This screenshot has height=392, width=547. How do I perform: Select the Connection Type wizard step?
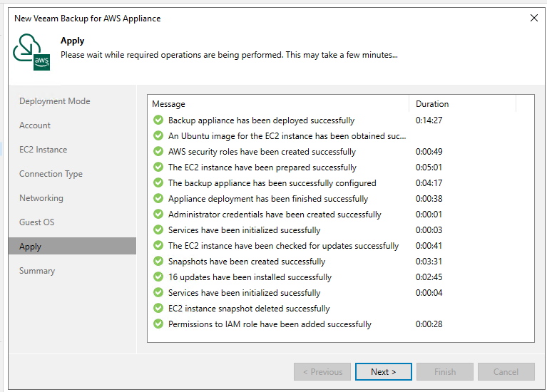[51, 174]
